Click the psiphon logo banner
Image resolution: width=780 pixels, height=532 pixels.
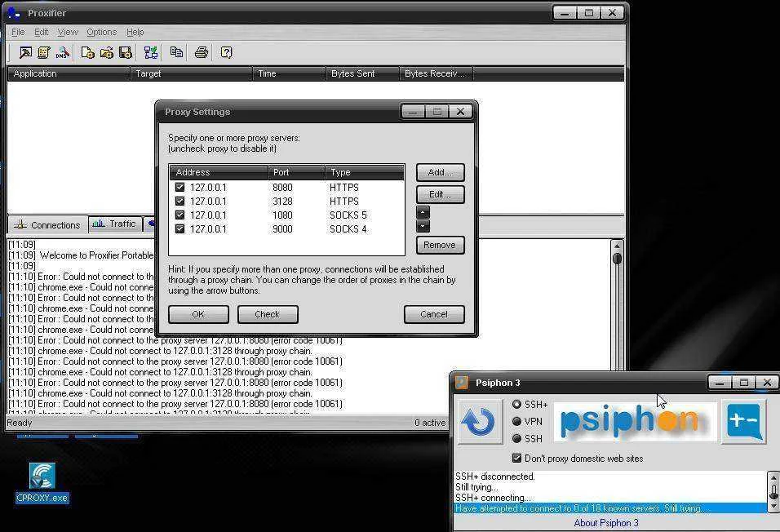tap(636, 422)
